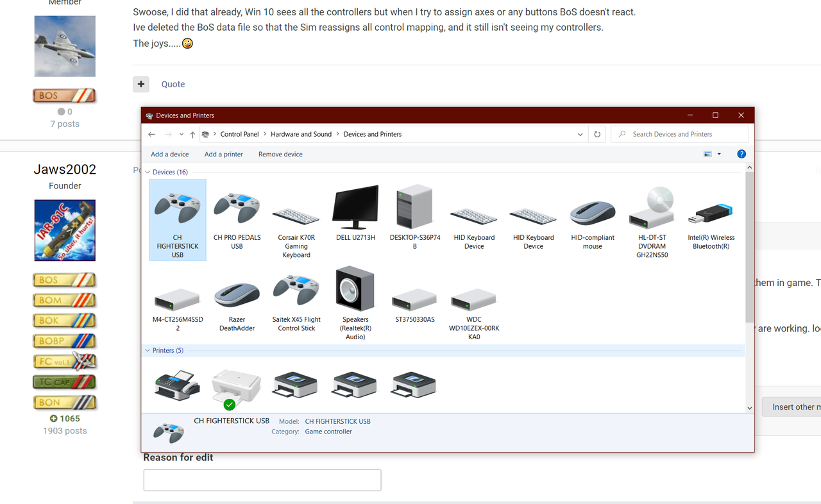Open recent locations dropdown arrow
The image size is (821, 504).
click(x=182, y=135)
